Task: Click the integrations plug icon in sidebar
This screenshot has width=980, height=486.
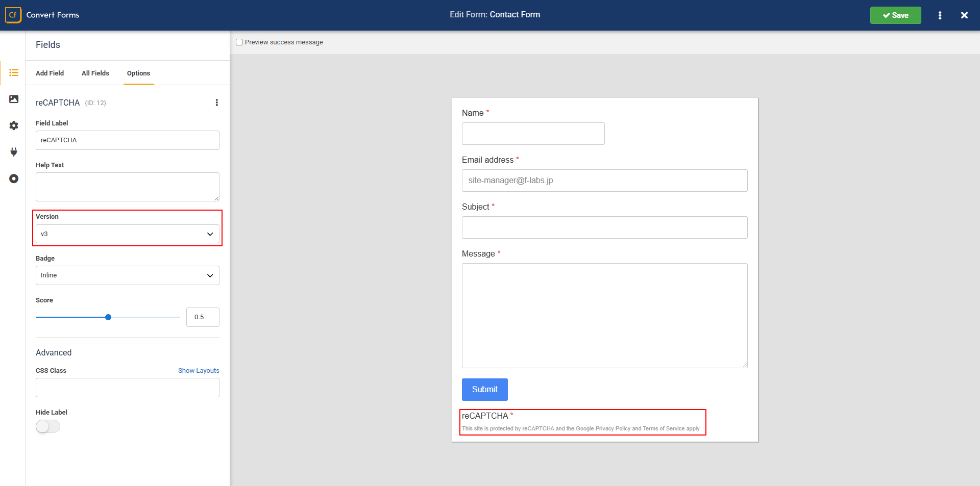Action: (14, 152)
